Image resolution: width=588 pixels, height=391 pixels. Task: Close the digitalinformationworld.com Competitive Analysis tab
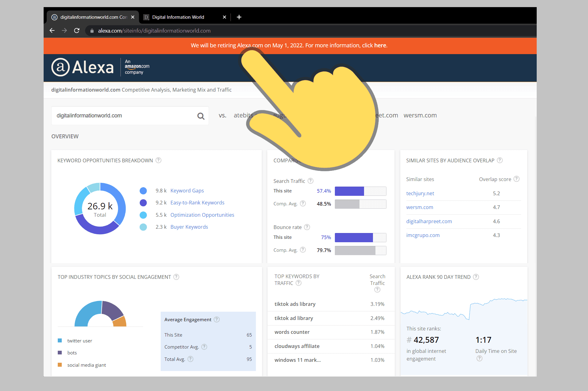(x=133, y=17)
